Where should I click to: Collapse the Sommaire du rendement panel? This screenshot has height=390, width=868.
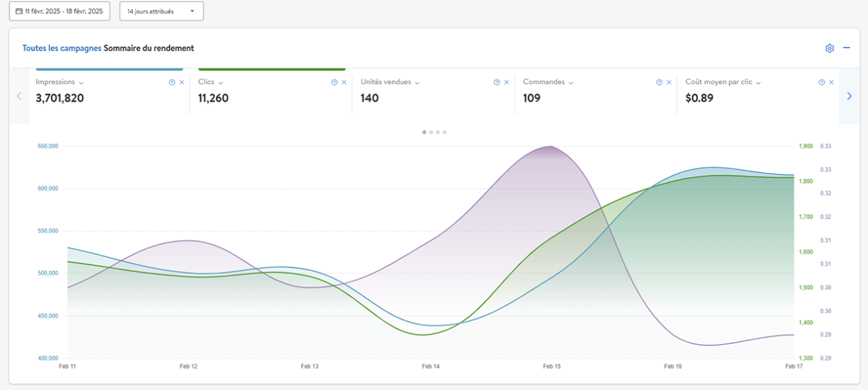(x=846, y=48)
